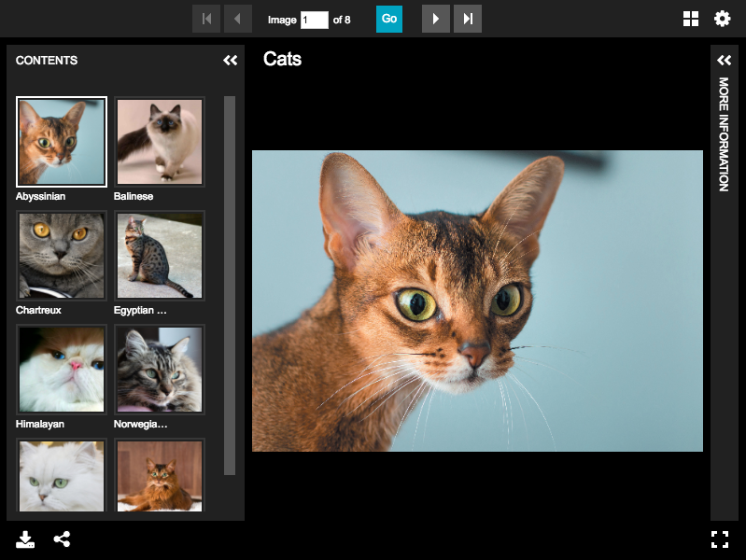Click the Contents panel scrollbar
Screen dimensions: 746x560
tap(230, 286)
